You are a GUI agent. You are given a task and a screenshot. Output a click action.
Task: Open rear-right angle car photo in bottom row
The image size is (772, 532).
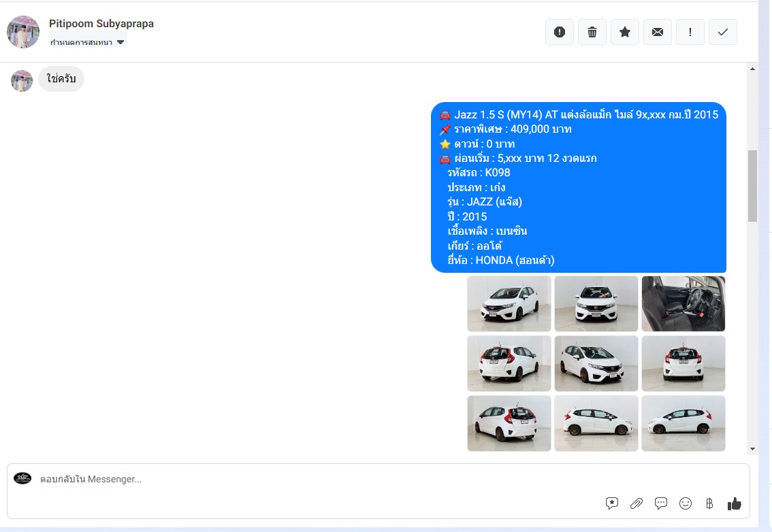509,423
